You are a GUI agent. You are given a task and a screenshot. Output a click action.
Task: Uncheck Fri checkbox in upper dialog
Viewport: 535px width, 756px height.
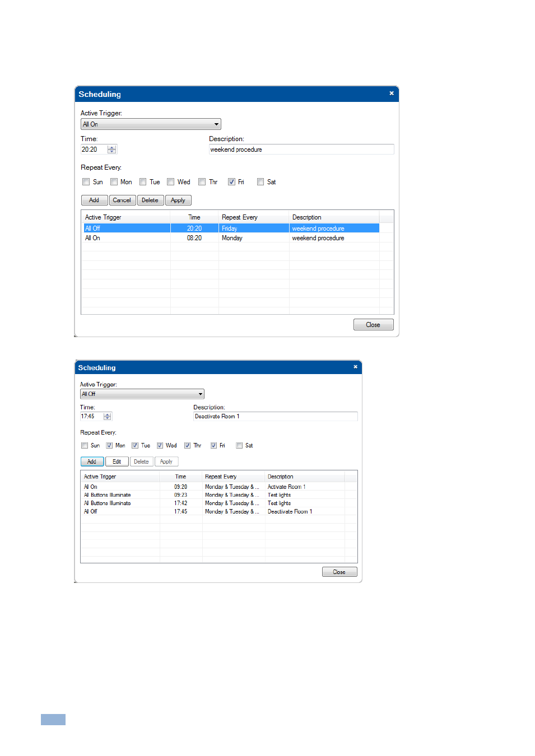tap(231, 182)
